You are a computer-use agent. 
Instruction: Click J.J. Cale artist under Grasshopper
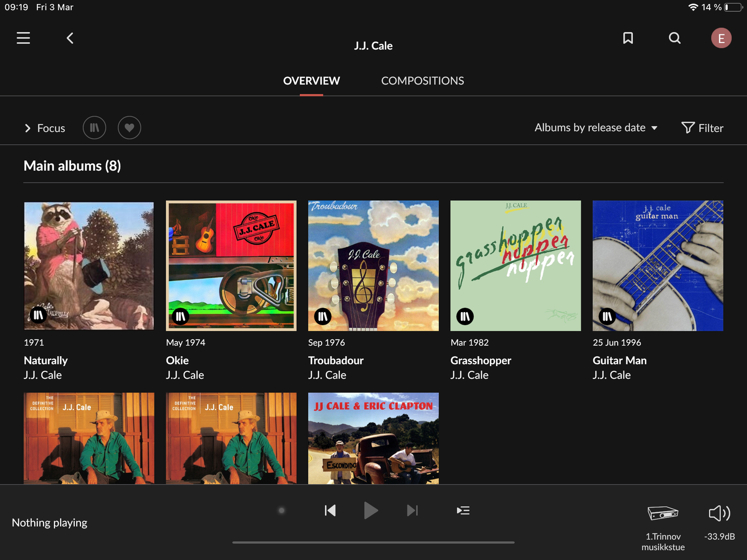pos(469,375)
